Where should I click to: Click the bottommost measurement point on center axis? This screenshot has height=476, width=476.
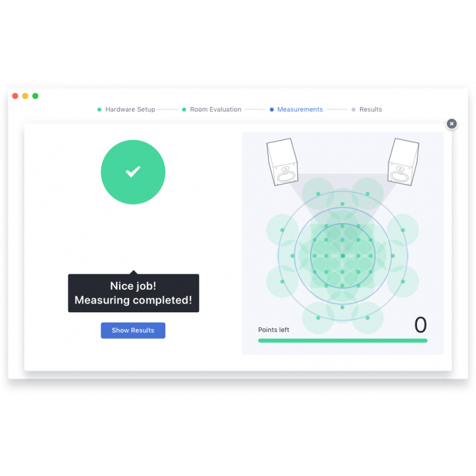point(343,307)
